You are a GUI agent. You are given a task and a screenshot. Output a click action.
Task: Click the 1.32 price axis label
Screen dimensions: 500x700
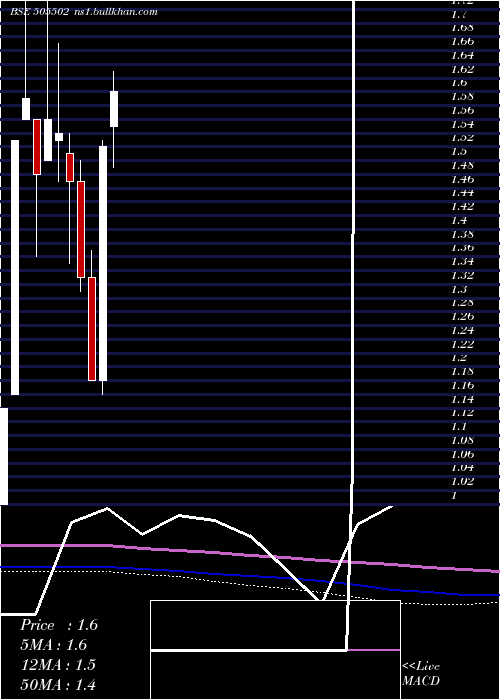click(462, 275)
